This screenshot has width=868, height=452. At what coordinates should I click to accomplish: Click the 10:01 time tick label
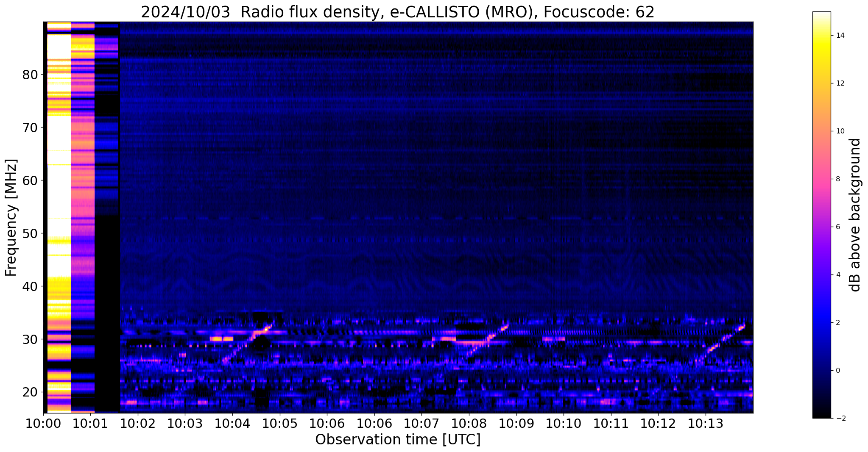pyautogui.click(x=90, y=424)
